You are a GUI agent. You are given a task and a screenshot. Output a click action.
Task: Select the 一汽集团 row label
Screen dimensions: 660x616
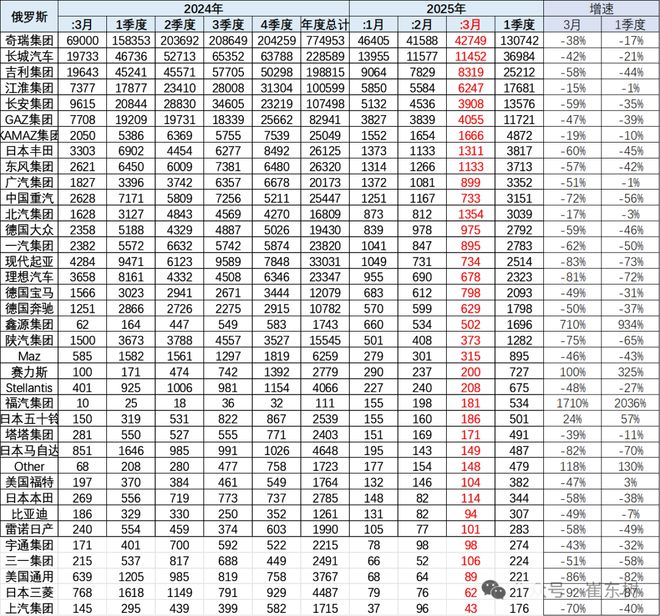coord(29,246)
